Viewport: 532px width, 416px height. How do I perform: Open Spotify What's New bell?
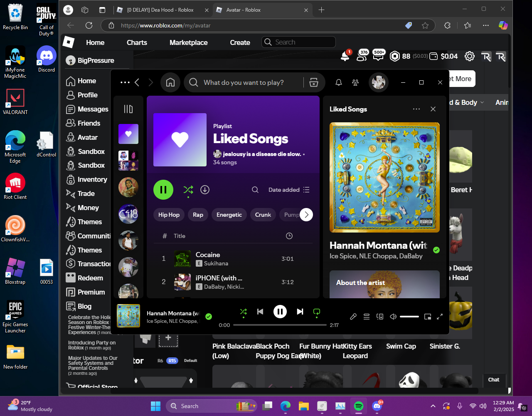point(339,82)
